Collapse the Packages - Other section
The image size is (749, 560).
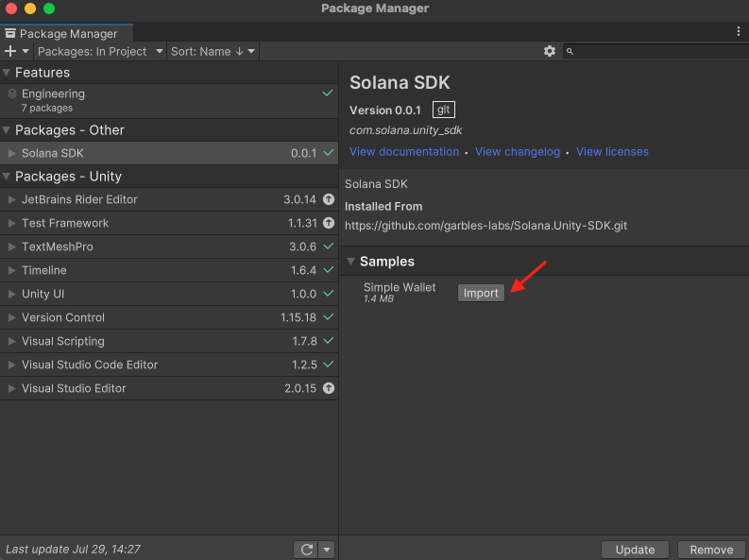click(7, 130)
